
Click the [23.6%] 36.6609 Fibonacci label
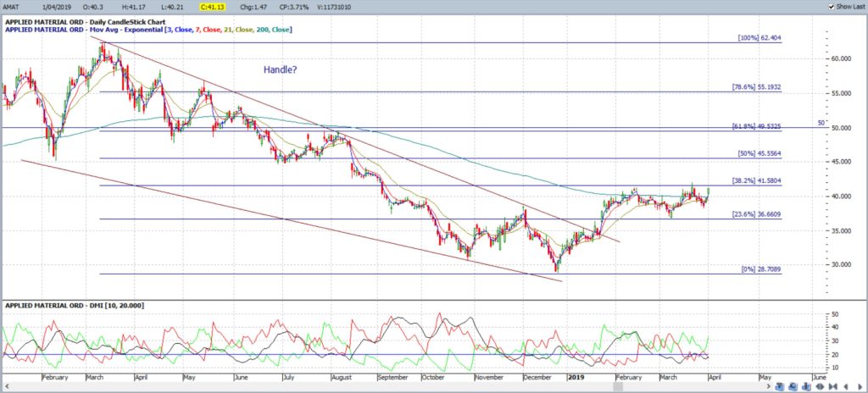click(757, 214)
